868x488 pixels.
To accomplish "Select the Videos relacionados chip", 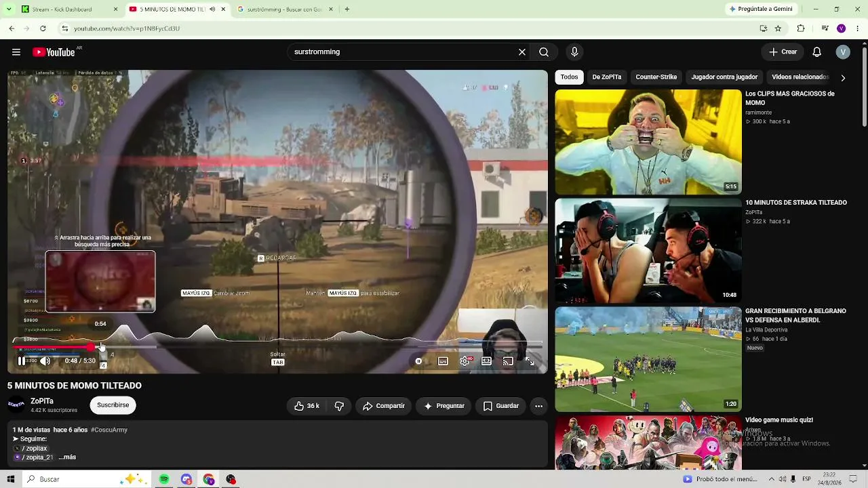I will (800, 77).
